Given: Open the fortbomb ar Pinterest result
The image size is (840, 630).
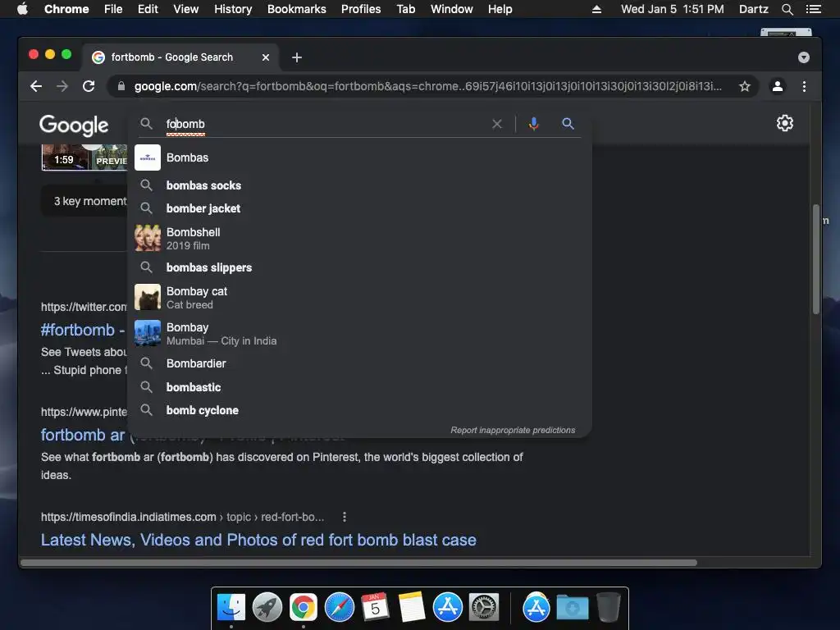Looking at the screenshot, I should (x=83, y=435).
